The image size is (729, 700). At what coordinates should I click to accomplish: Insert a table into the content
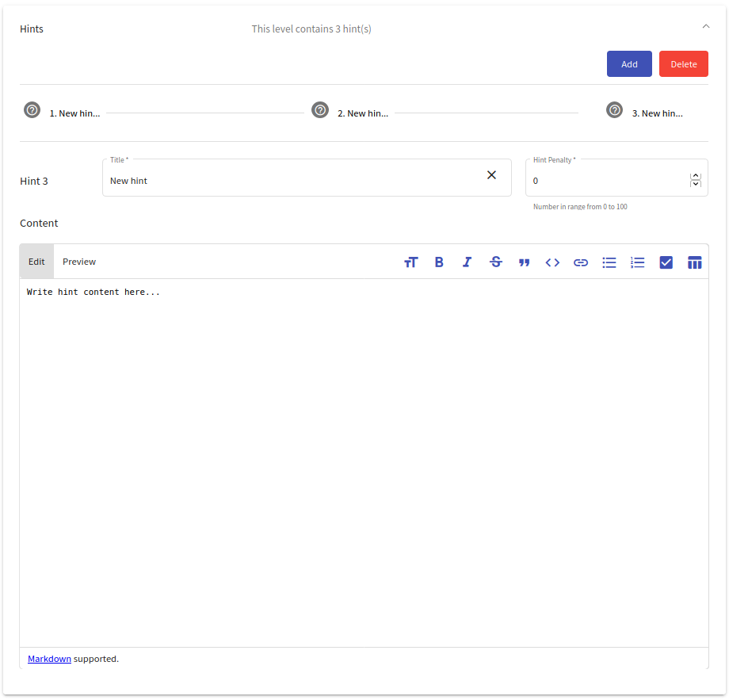click(x=695, y=262)
